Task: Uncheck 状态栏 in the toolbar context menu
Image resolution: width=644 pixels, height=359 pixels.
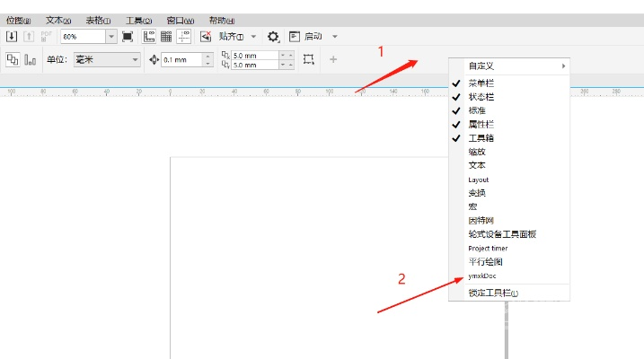Action: coord(481,96)
